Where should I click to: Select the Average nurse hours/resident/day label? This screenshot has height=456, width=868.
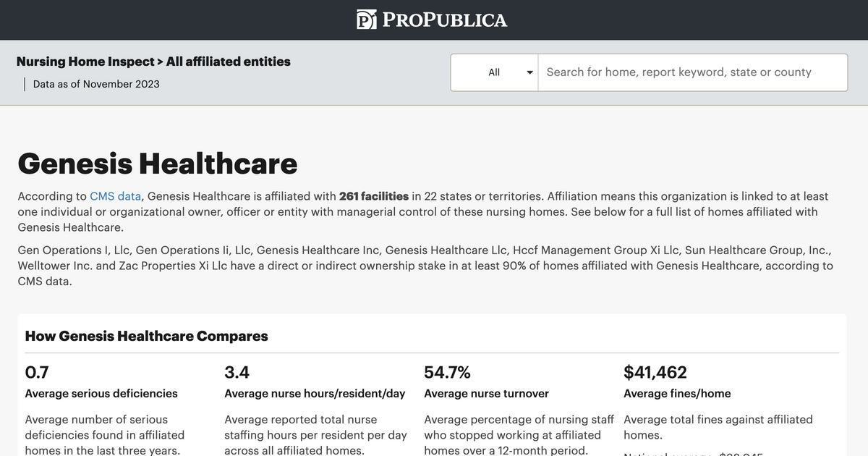click(315, 394)
